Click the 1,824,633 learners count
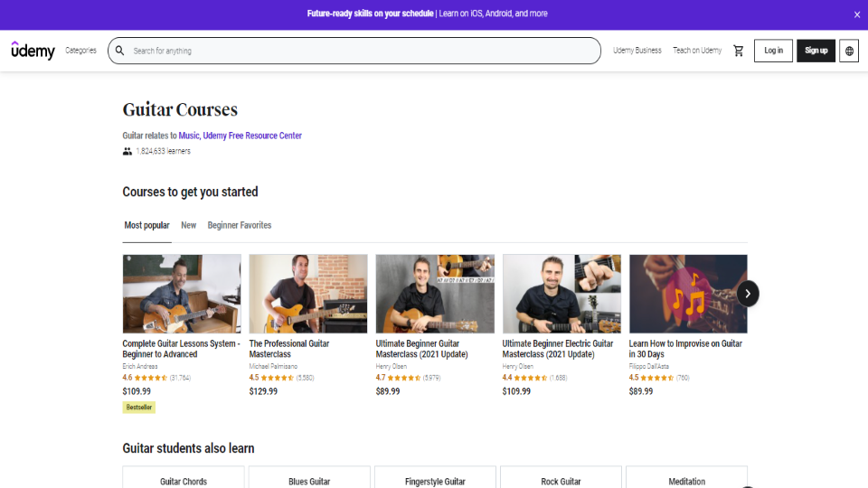 pyautogui.click(x=164, y=151)
